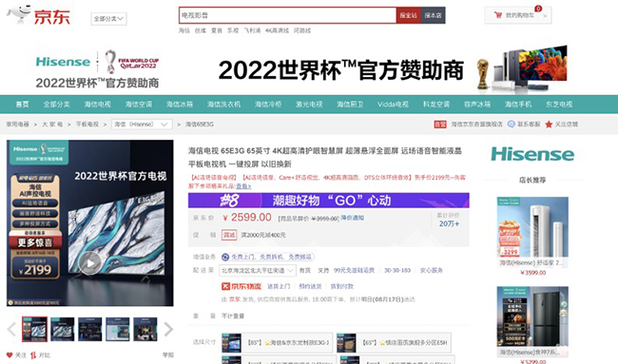The width and height of the screenshot is (618, 364).
Task: Click the 京东物流 logo
Action: [x=241, y=286]
